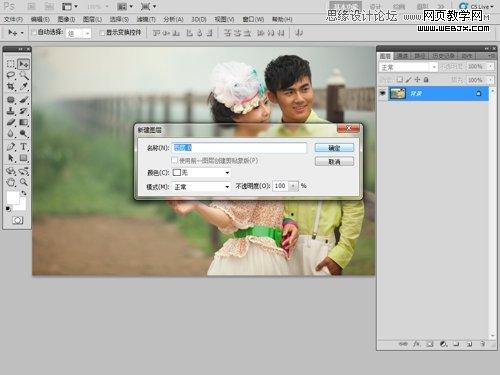Click the foreground color swatch

[13, 198]
